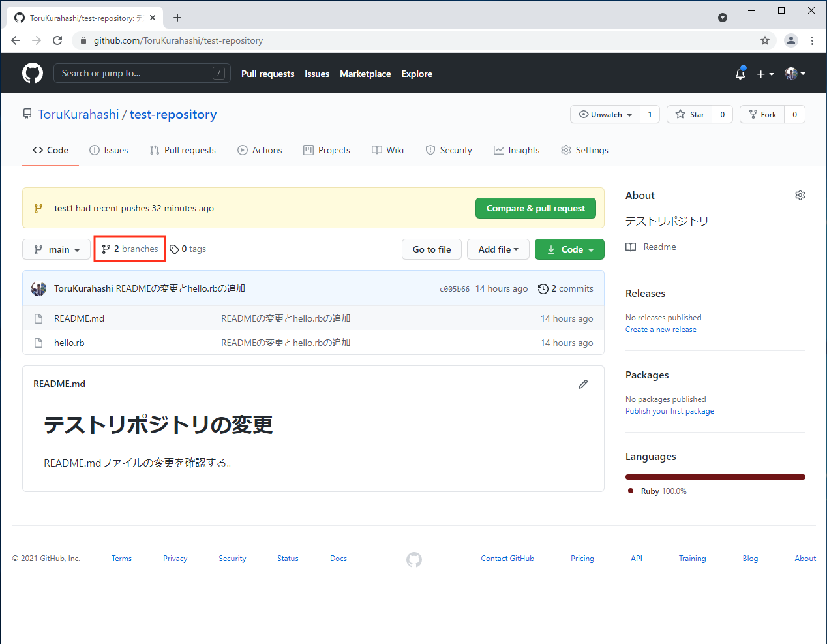Screen dimensions: 827x644
Task: Open commit hash c005b66
Action: pyautogui.click(x=455, y=289)
